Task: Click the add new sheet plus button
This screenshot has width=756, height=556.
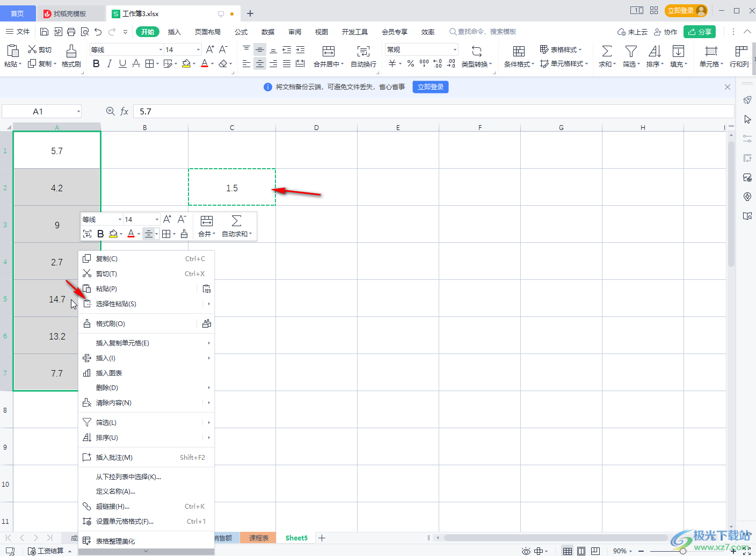Action: pos(322,538)
